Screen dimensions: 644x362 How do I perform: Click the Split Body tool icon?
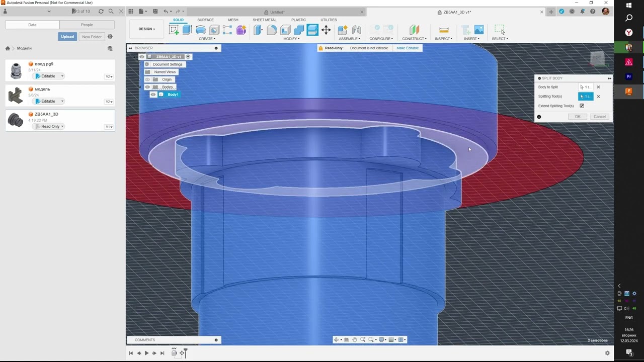tap(312, 30)
